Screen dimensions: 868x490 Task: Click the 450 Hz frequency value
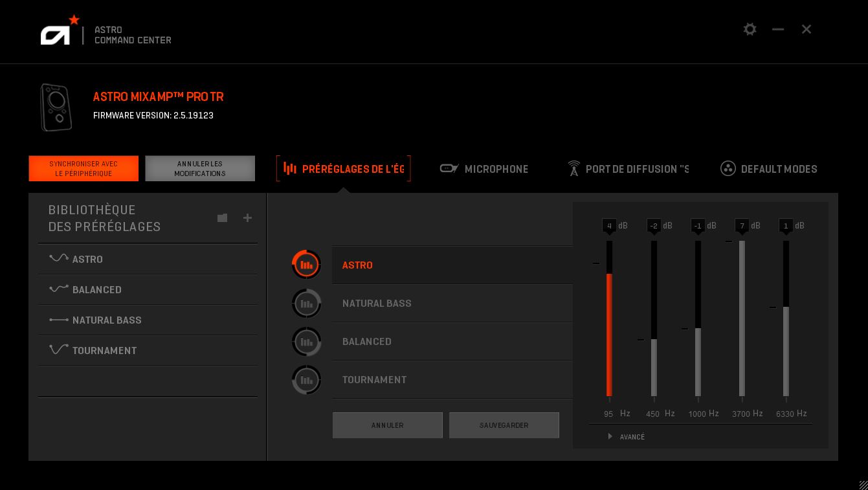652,414
